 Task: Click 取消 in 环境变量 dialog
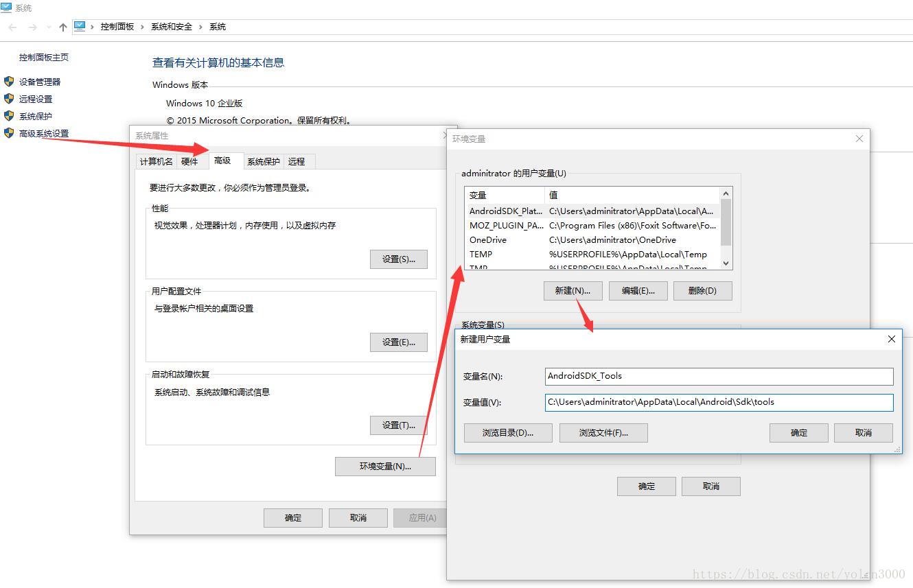[x=711, y=486]
